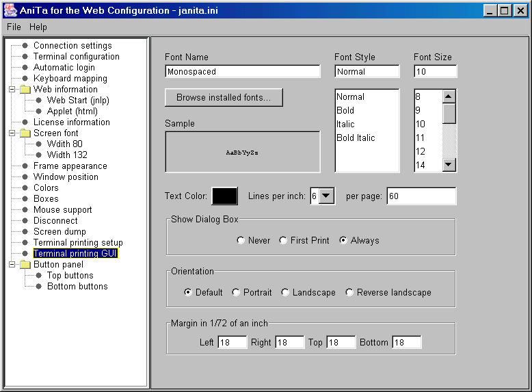Click the bullet icon beside Top buttons
The image size is (532, 392).
click(39, 276)
